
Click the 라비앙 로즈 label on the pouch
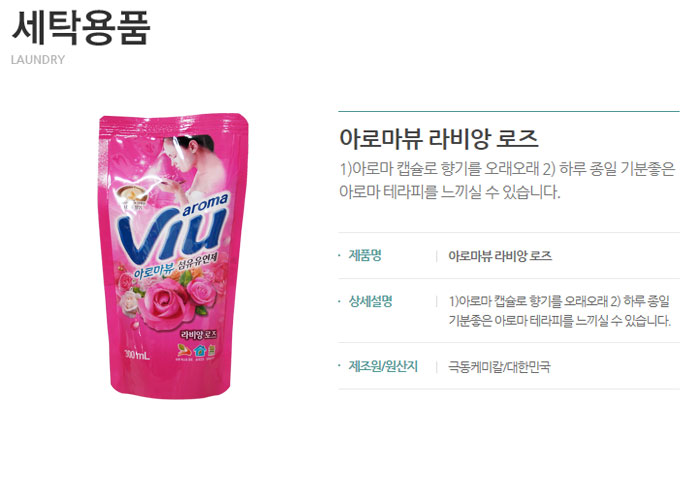(x=199, y=334)
